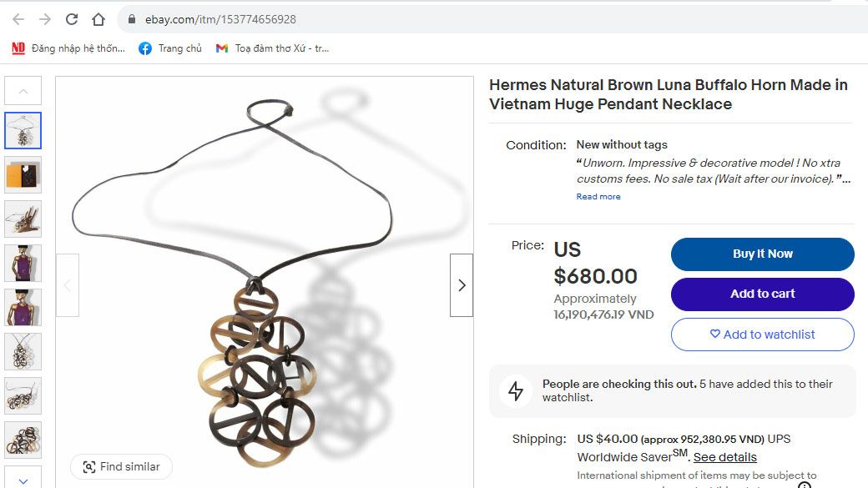Click the browser forward arrow

click(x=45, y=19)
